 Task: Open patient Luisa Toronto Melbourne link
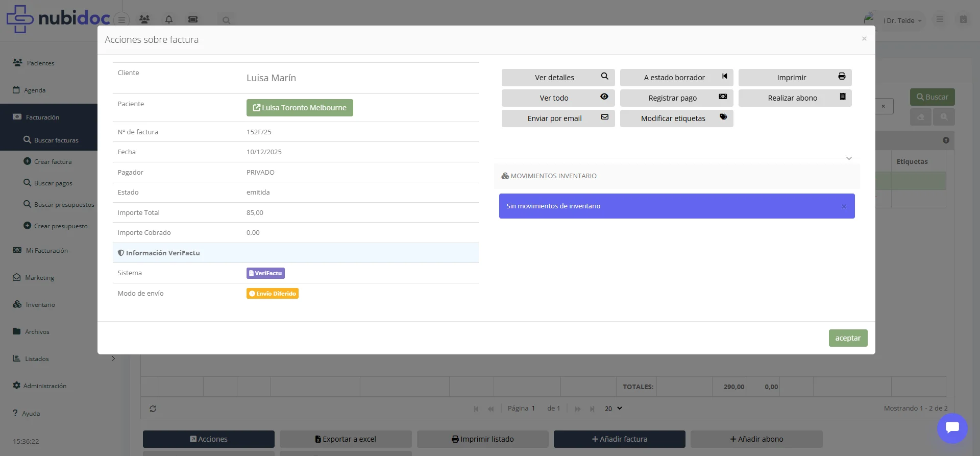tap(300, 108)
